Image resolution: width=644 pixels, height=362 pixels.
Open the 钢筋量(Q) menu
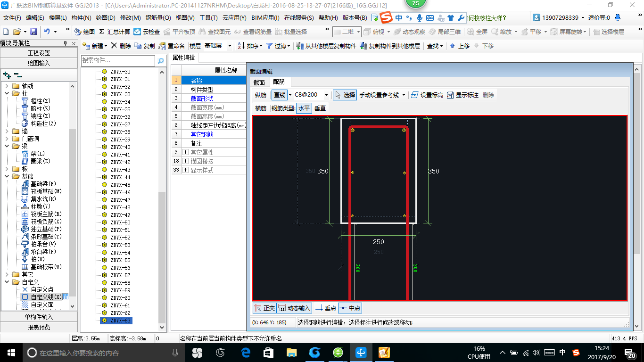pyautogui.click(x=158, y=18)
